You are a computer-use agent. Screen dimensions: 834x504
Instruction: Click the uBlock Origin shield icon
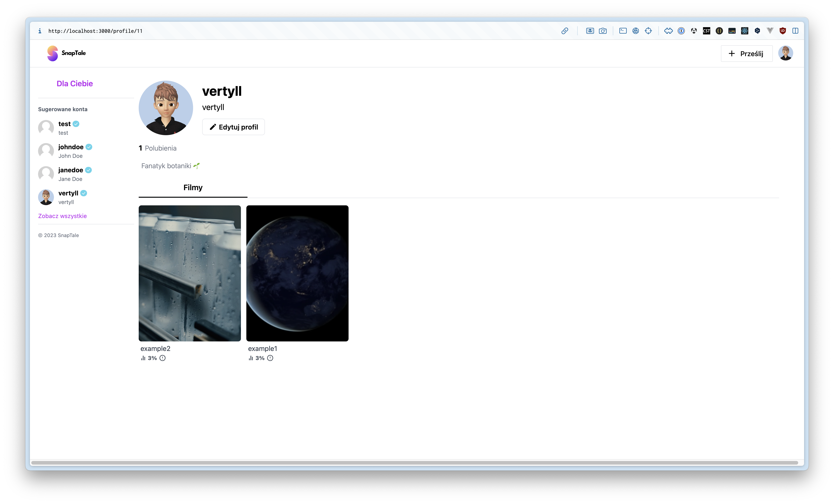pos(783,31)
